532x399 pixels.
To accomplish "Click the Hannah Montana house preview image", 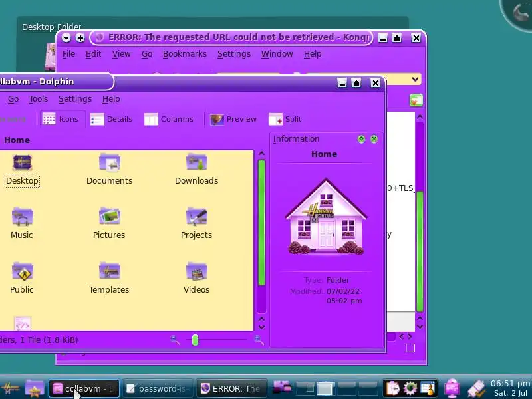I will (326, 217).
